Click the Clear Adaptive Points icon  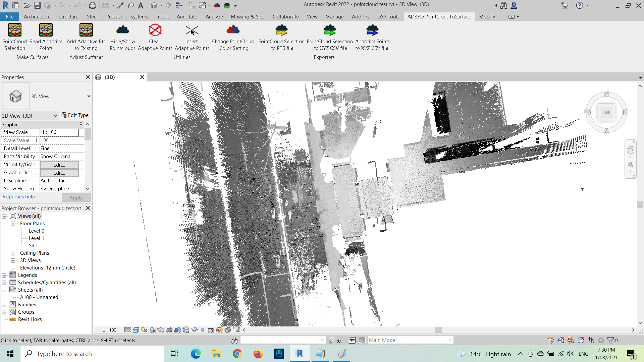[x=155, y=37]
